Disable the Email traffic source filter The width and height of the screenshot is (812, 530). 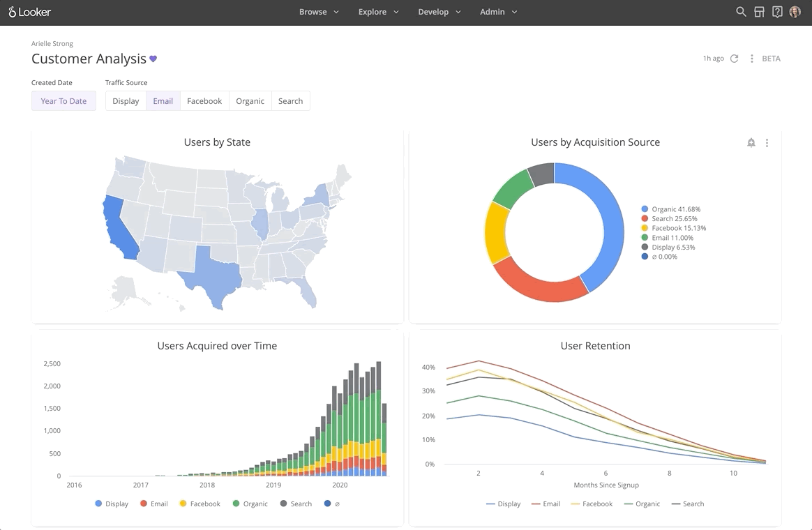[x=163, y=100]
